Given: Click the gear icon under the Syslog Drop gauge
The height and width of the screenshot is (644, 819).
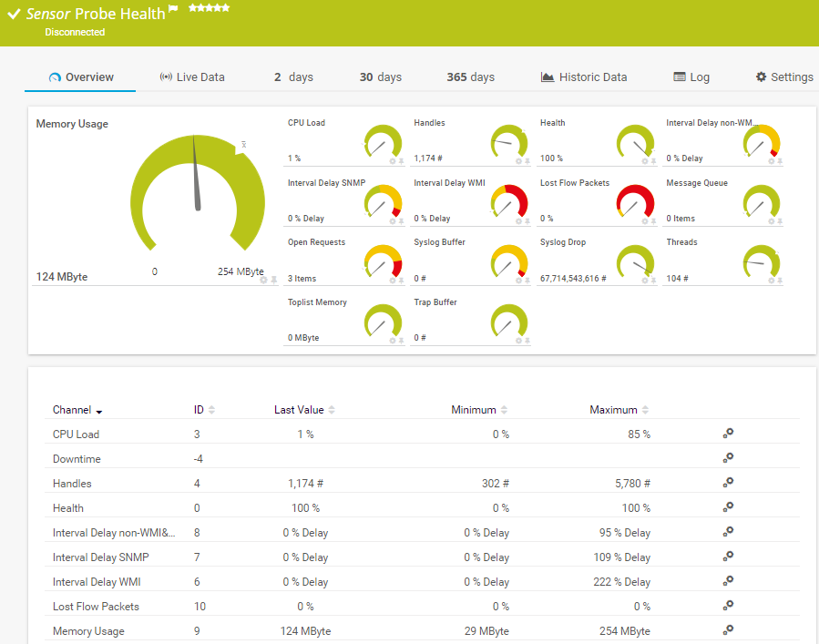Looking at the screenshot, I should tap(645, 280).
